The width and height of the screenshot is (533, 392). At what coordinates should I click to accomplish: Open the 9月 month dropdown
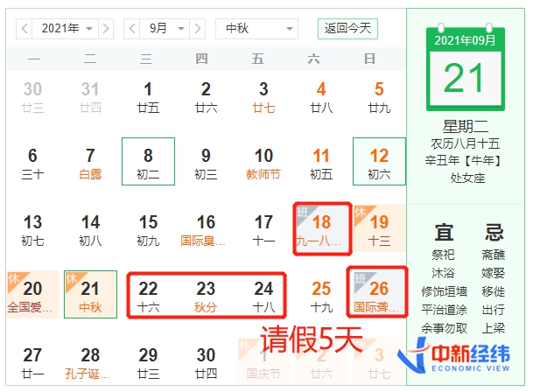(165, 29)
